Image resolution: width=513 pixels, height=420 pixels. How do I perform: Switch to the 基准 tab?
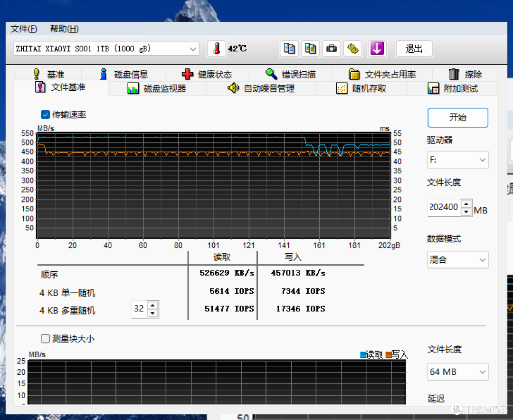point(48,74)
